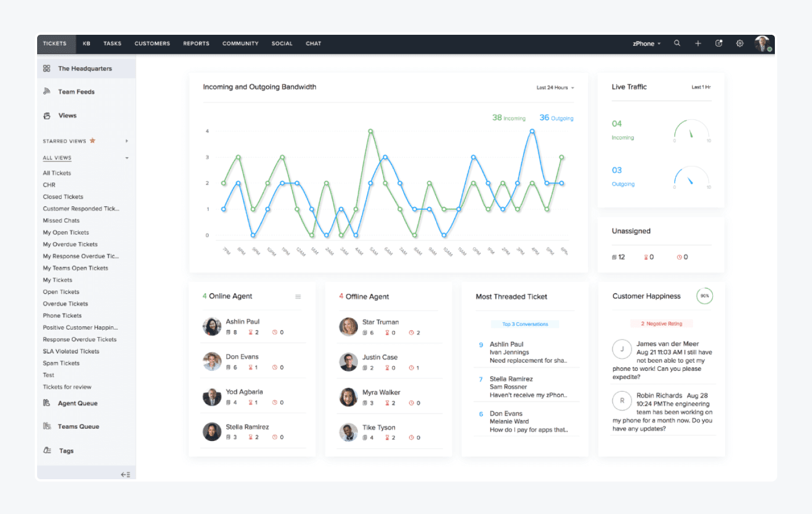
Task: Select Stella Ramirez online agent name
Action: pos(247,427)
